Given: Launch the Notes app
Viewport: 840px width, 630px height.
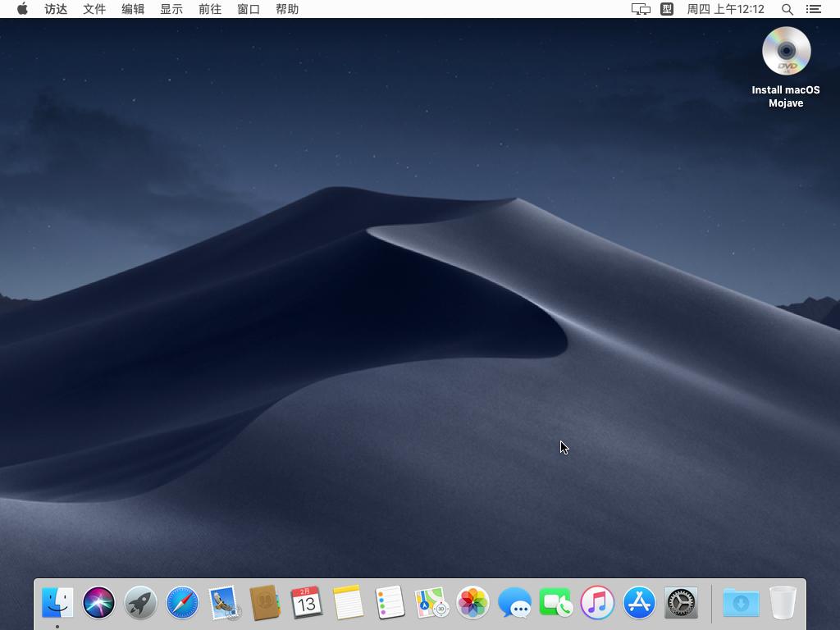Looking at the screenshot, I should (349, 602).
